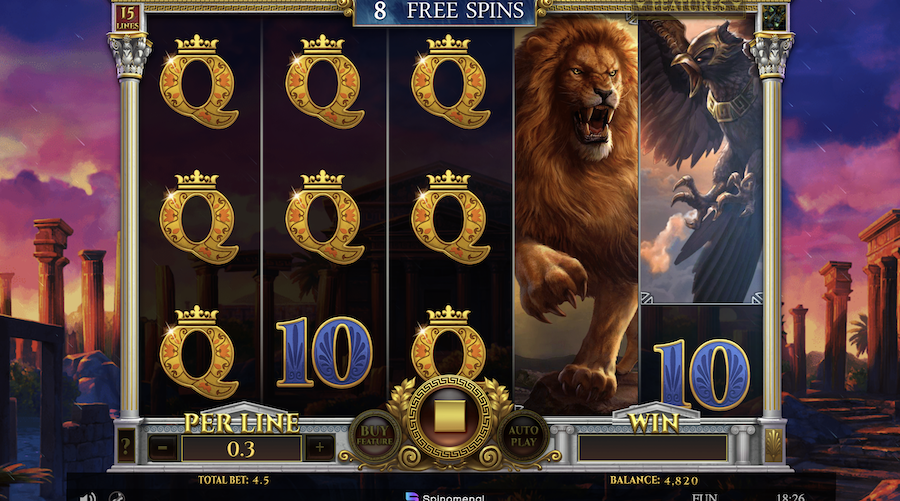This screenshot has width=900, height=501.
Task: Click the Free Spins counter banner
Action: [447, 11]
